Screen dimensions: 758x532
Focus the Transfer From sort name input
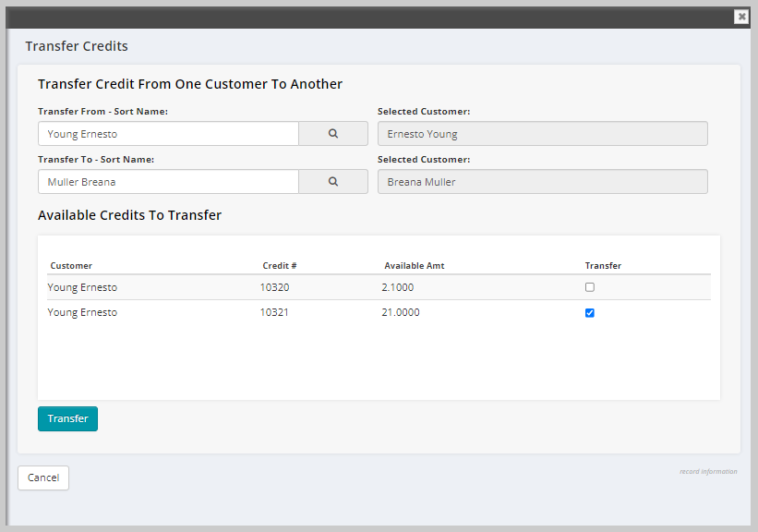[168, 134]
